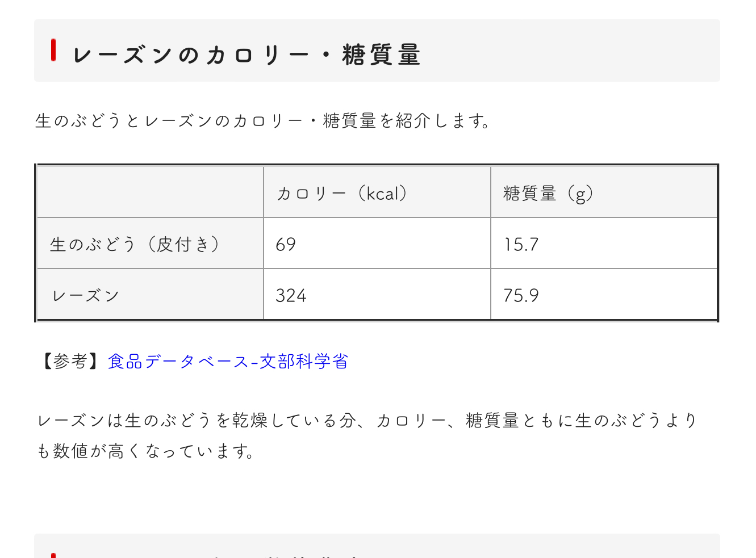Image resolution: width=756 pixels, height=558 pixels.
Task: Click the line reading も数値が高くなっています
Action: pyautogui.click(x=145, y=451)
